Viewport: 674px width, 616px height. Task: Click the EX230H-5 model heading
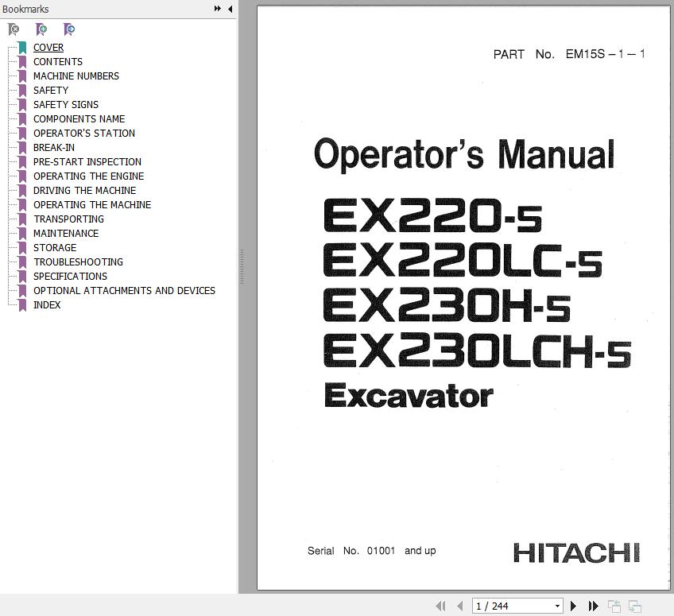click(x=447, y=305)
